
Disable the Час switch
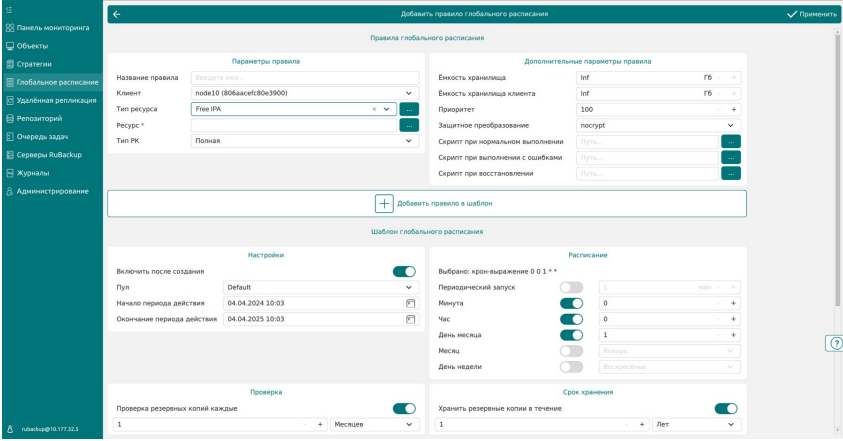[571, 319]
